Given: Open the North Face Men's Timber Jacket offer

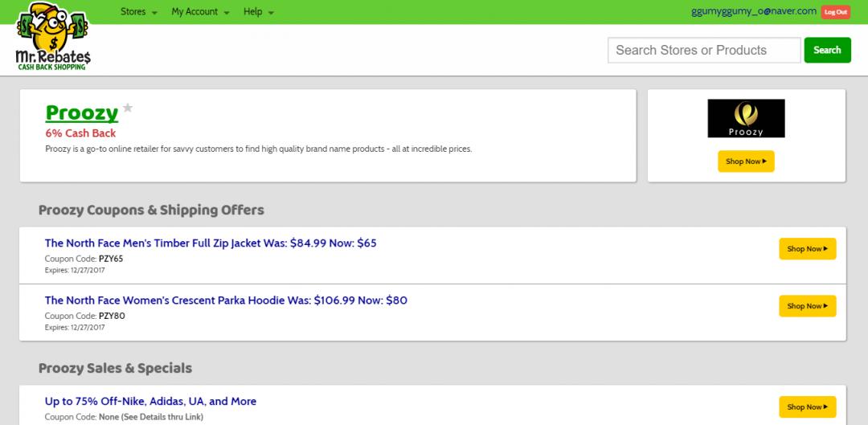Looking at the screenshot, I should [x=211, y=243].
